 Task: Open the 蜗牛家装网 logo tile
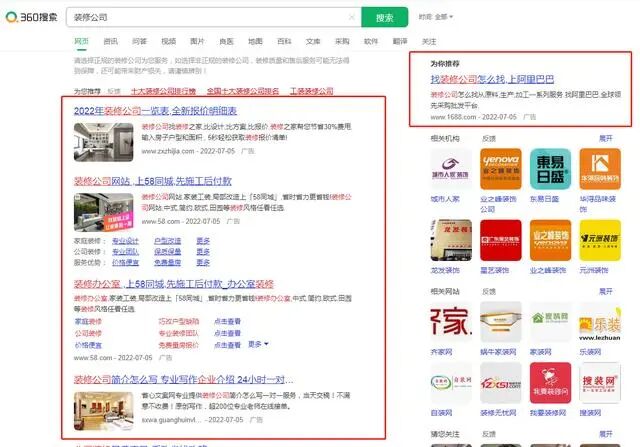[500, 322]
